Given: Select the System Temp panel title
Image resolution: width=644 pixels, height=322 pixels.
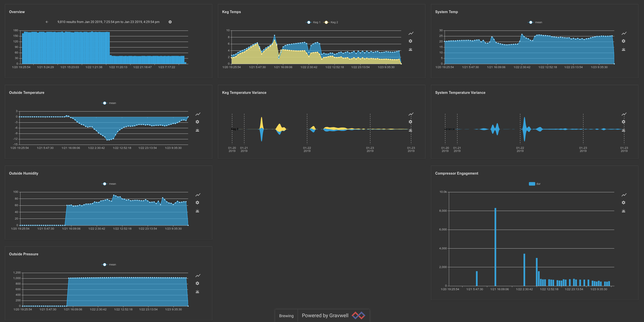Looking at the screenshot, I should [x=447, y=12].
